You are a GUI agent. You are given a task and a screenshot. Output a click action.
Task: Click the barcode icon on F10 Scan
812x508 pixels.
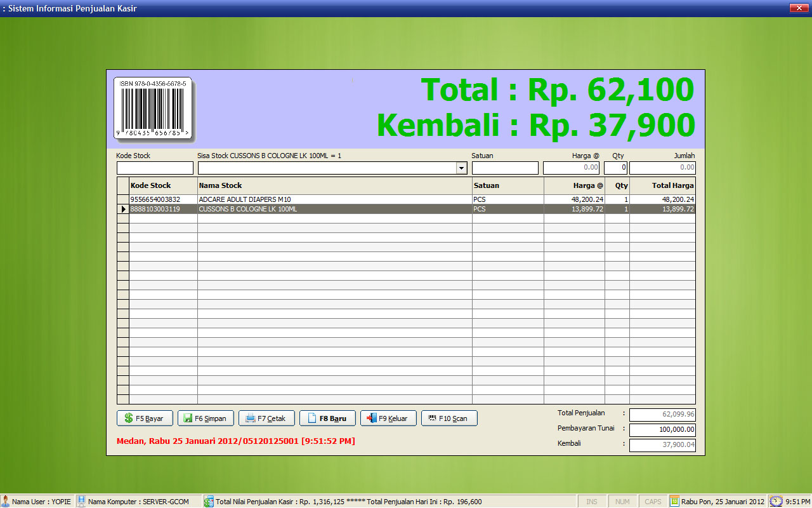coord(432,418)
